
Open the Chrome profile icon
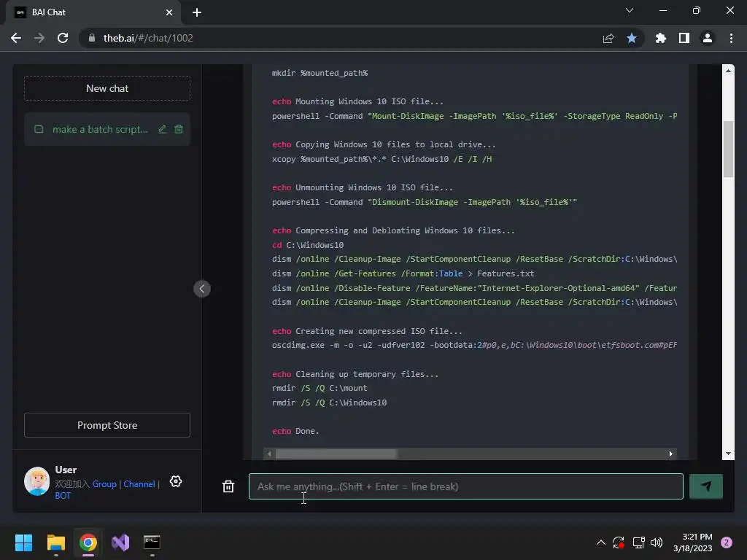[708, 38]
